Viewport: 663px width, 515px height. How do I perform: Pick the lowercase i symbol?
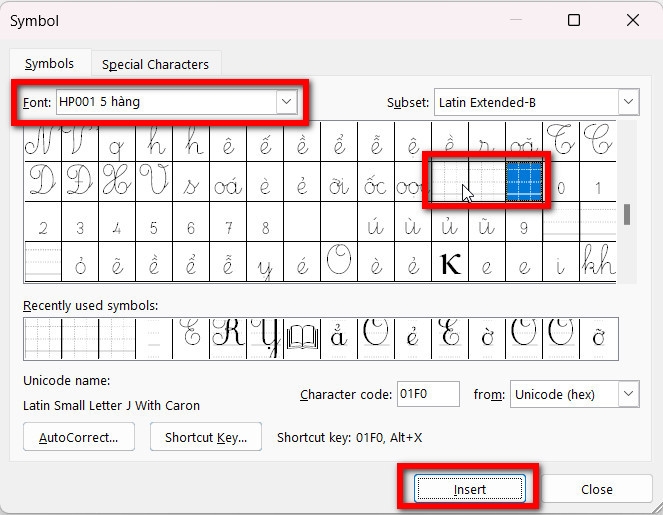click(561, 262)
